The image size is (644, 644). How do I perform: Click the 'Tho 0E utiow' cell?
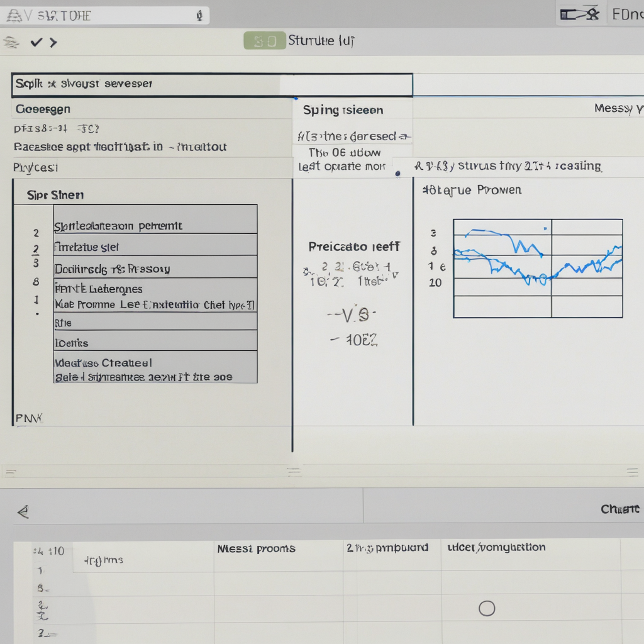click(x=344, y=153)
